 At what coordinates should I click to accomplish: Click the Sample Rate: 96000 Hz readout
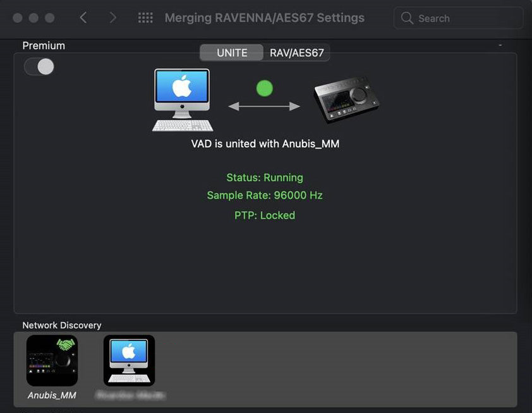pyautogui.click(x=264, y=195)
